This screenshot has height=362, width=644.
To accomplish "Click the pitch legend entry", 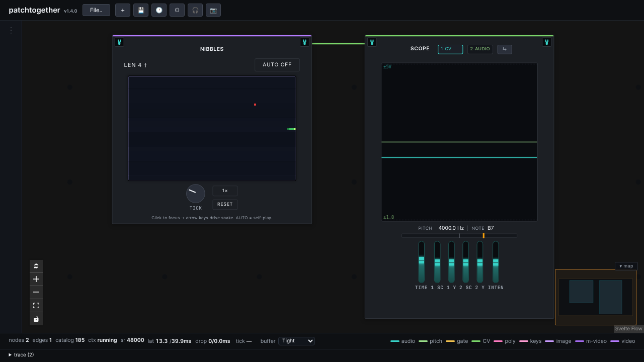I will (x=430, y=341).
